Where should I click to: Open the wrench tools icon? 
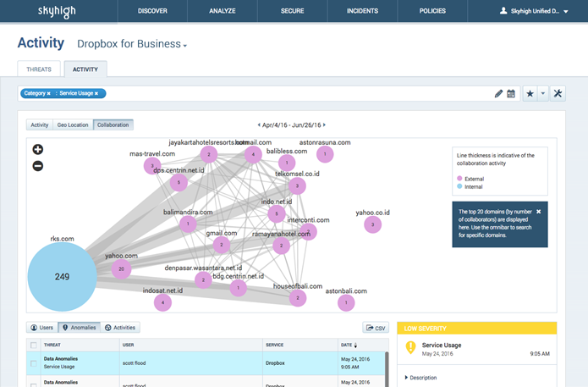tap(558, 93)
